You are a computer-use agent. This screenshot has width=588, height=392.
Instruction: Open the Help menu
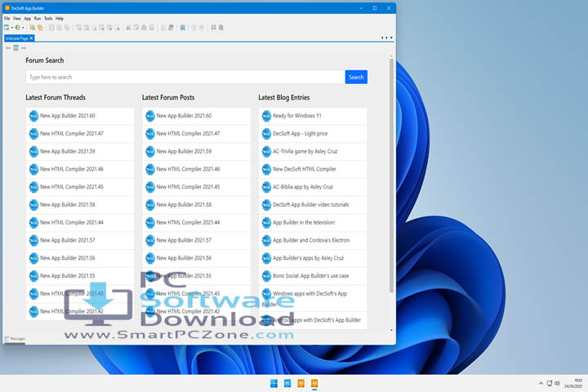[x=60, y=19]
